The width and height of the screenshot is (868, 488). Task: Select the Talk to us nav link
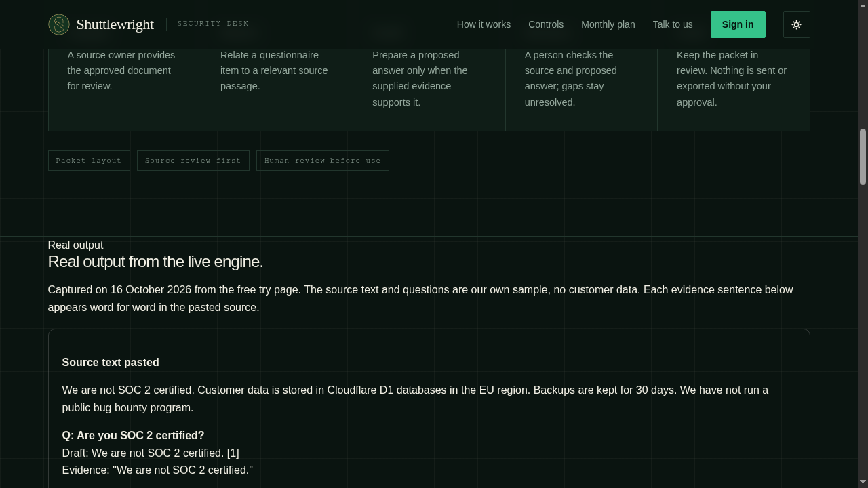[673, 24]
